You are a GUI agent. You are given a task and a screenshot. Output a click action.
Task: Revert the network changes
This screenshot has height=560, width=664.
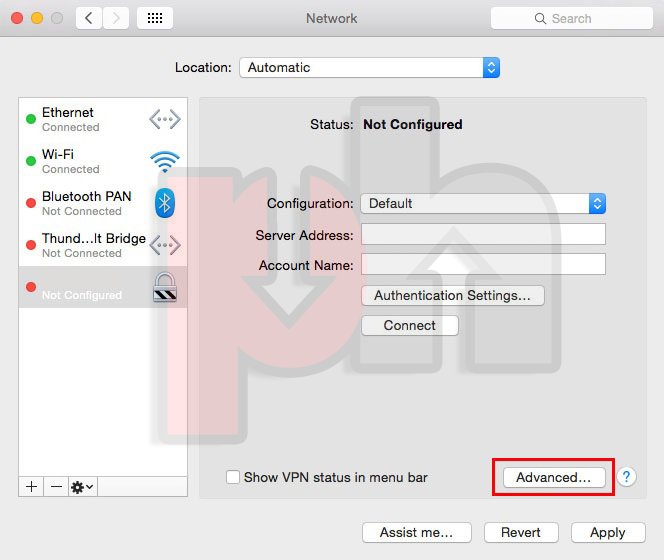pyautogui.click(x=521, y=532)
